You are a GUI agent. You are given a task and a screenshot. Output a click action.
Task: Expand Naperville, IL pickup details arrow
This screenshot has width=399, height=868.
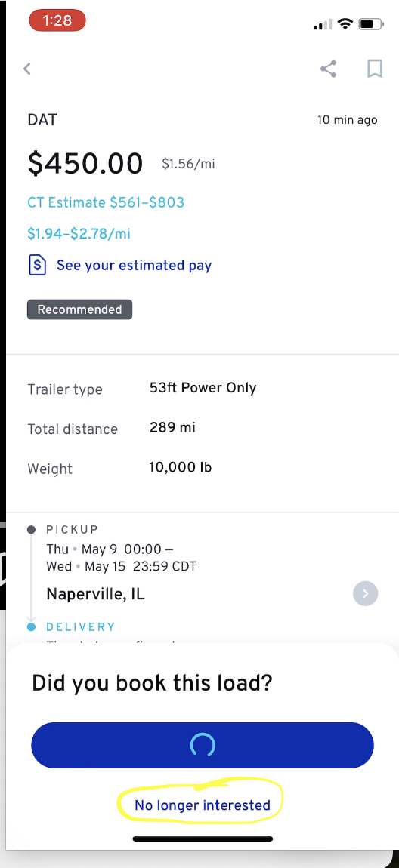365,593
